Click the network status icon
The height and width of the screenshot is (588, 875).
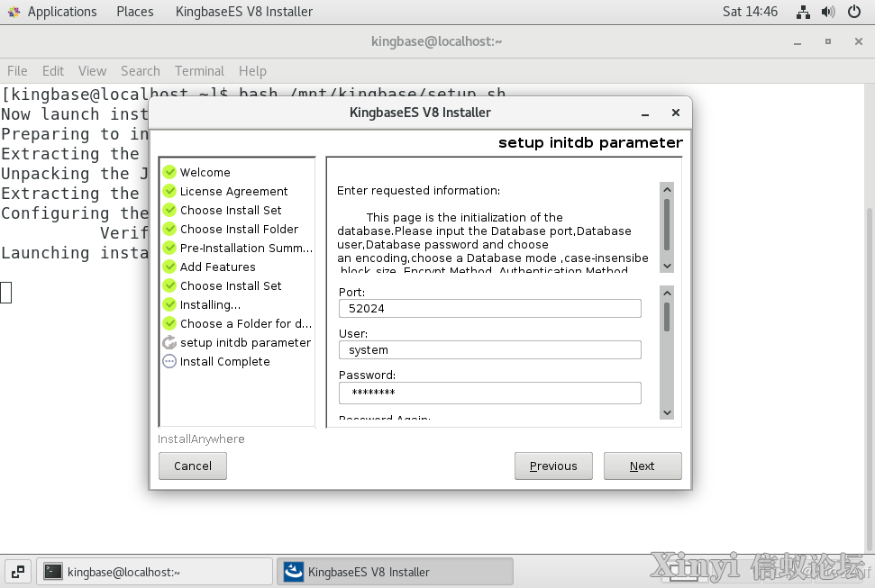803,12
